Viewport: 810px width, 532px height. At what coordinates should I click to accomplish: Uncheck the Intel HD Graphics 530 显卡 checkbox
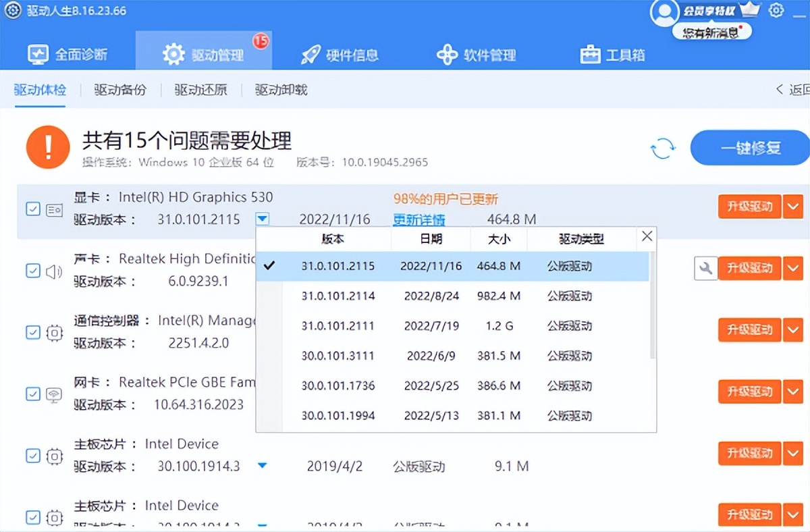point(33,209)
